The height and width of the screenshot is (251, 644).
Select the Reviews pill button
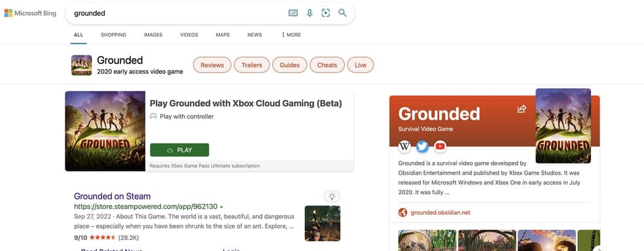coord(212,65)
